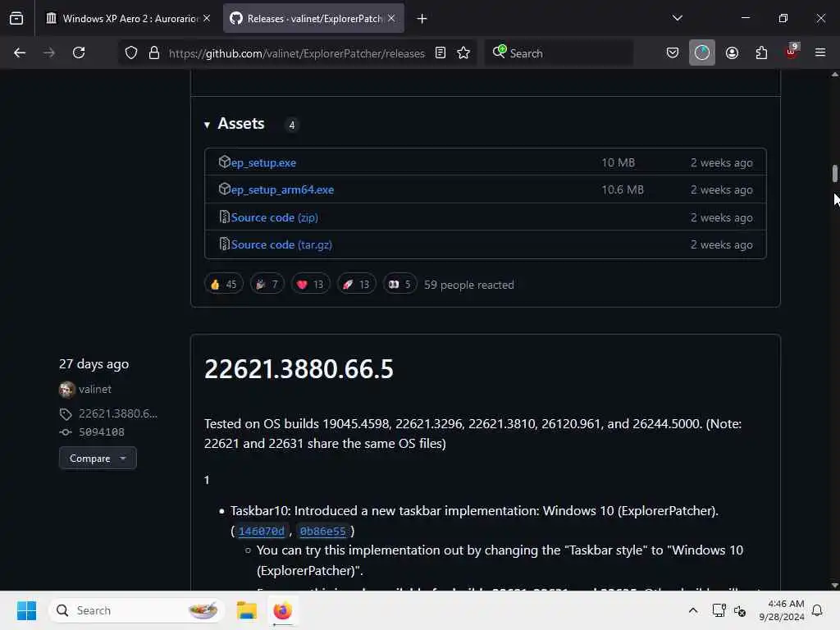The height and width of the screenshot is (630, 840).
Task: Open uBlock Origin extension icon
Action: [x=792, y=52]
